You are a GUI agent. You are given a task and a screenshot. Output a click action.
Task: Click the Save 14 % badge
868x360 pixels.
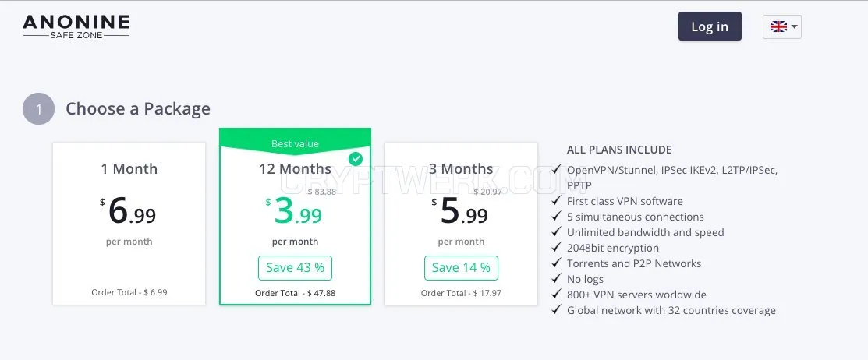pos(461,268)
